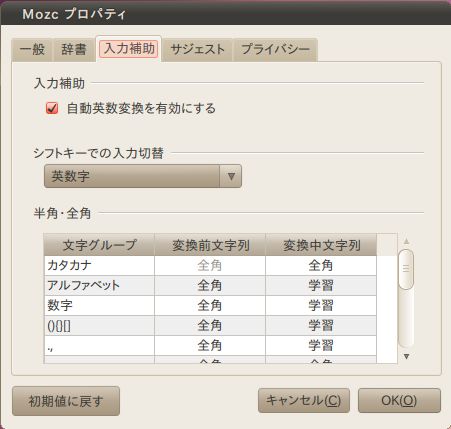Click the 変換中文字列 column header
Viewport: 451px width, 429px height.
click(x=321, y=245)
